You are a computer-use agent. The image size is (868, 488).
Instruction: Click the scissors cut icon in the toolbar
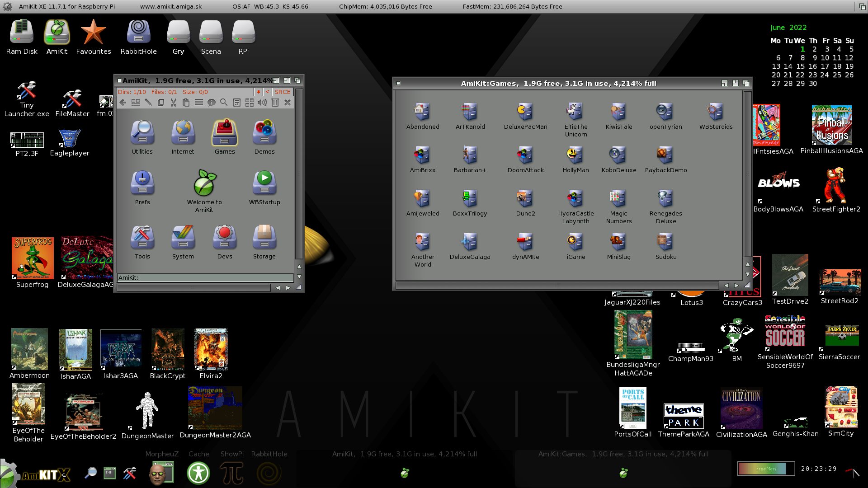click(173, 103)
